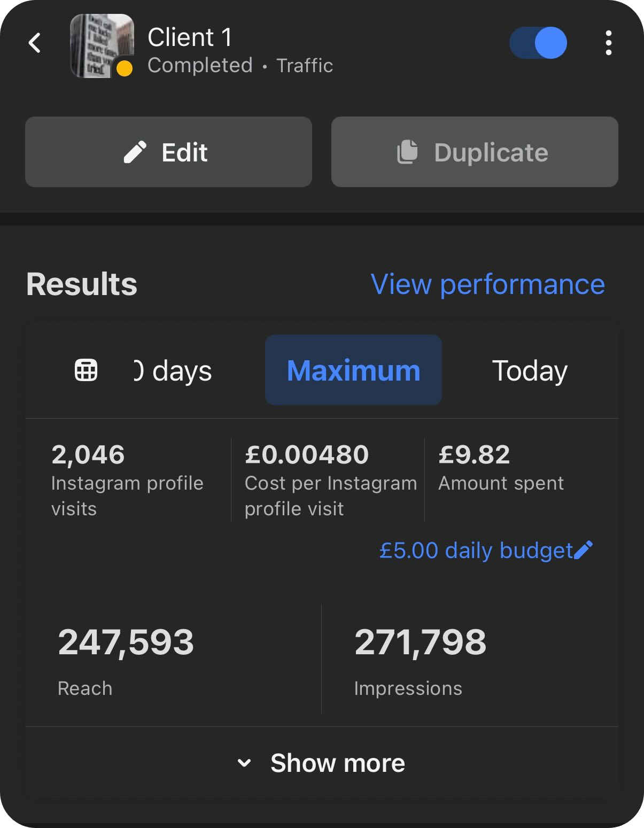Click the pencil icon on Edit button
Viewport: 644px width, 828px height.
pos(135,152)
